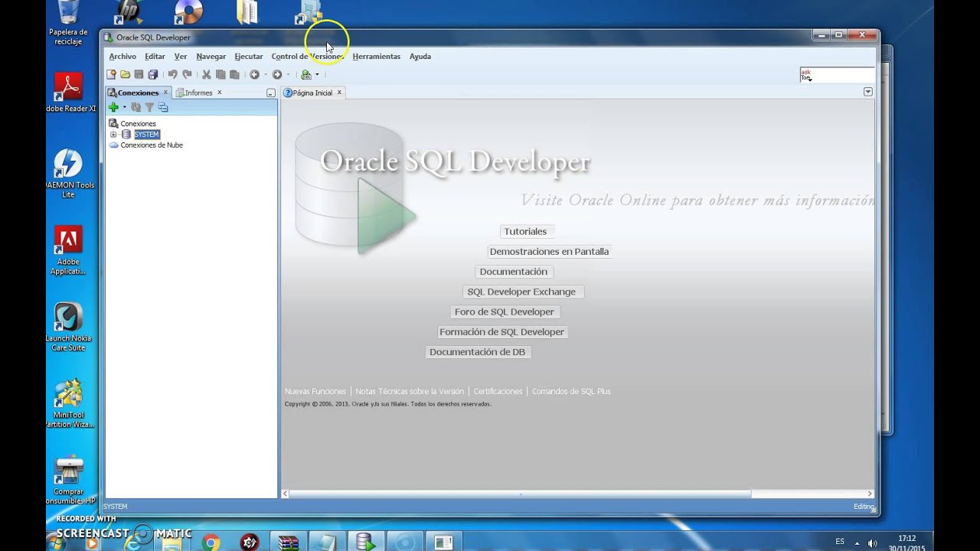Click the SQL Developer icon in the taskbar
Viewport: 980px width, 551px height.
(366, 542)
